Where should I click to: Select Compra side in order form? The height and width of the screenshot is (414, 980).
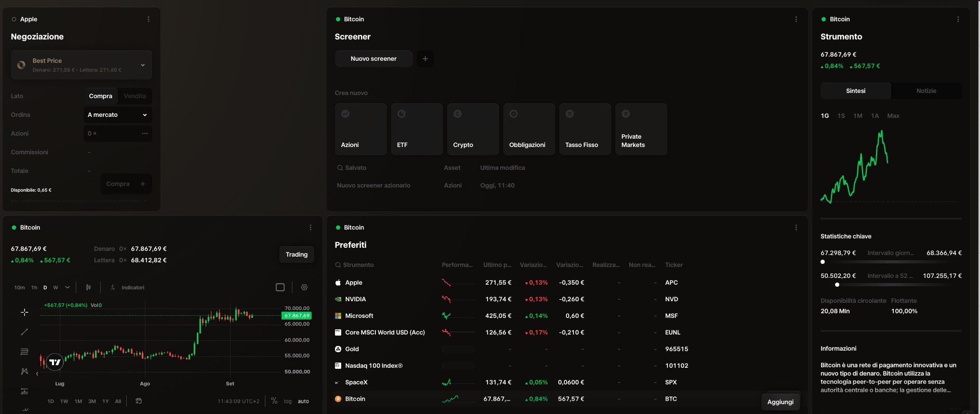101,96
